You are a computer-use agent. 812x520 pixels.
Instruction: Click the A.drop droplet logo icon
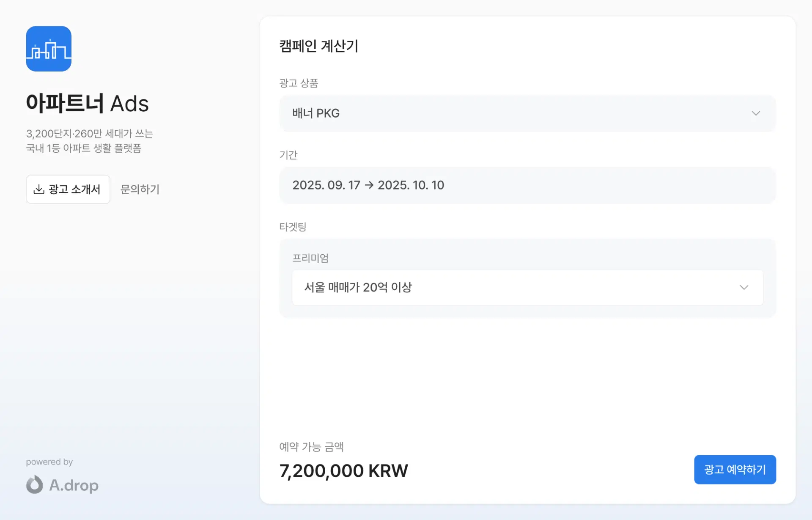[x=35, y=484]
